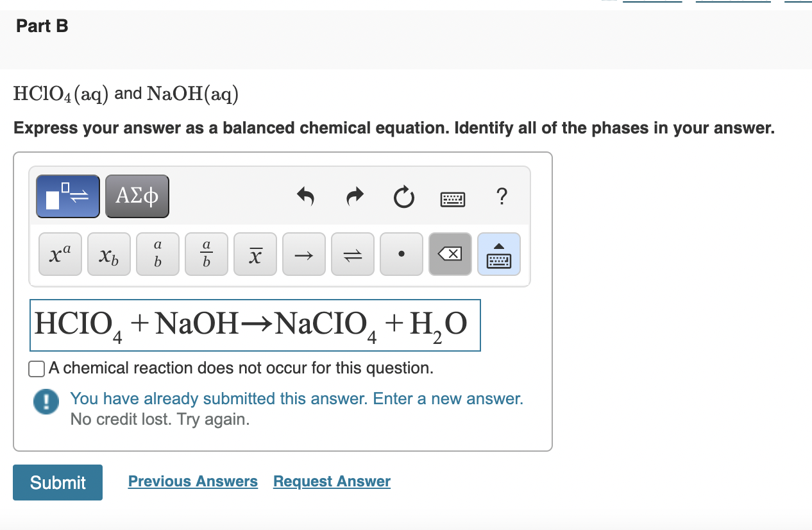
Task: Switch to the templates toolbar
Action: coord(67,196)
